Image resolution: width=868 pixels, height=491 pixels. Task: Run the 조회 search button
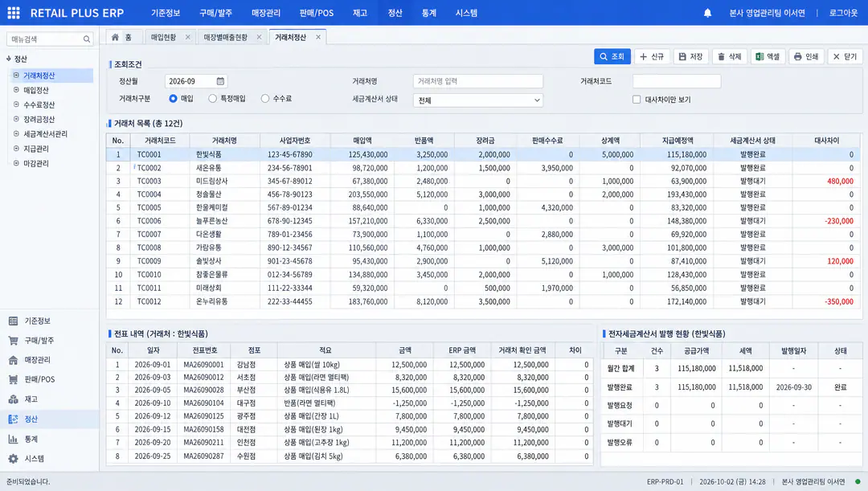[x=612, y=56]
